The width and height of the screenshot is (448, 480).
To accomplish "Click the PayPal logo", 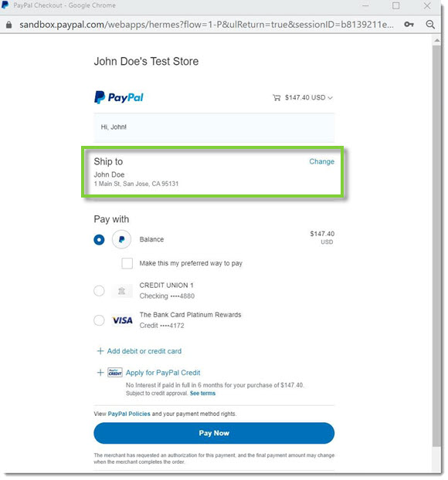I will [119, 97].
